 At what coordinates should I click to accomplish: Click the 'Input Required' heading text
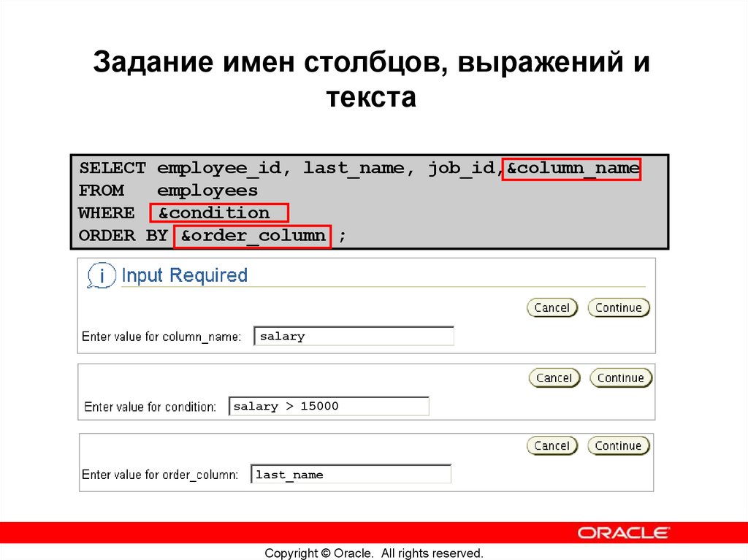(185, 275)
